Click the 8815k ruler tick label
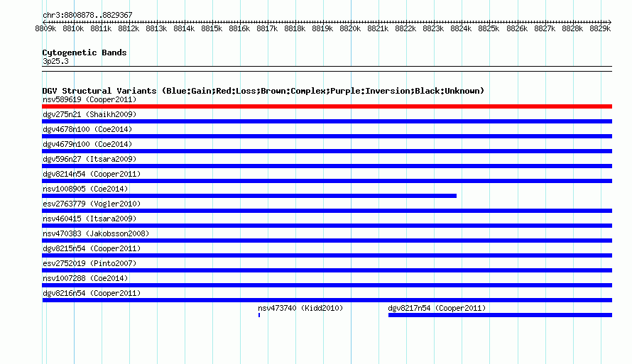The image size is (632, 364). tap(212, 28)
